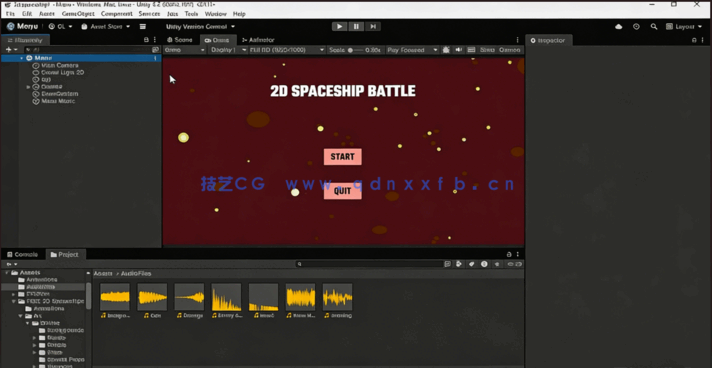Toggle the Project hidden packages eye icon
712x368 pixels.
click(x=514, y=264)
